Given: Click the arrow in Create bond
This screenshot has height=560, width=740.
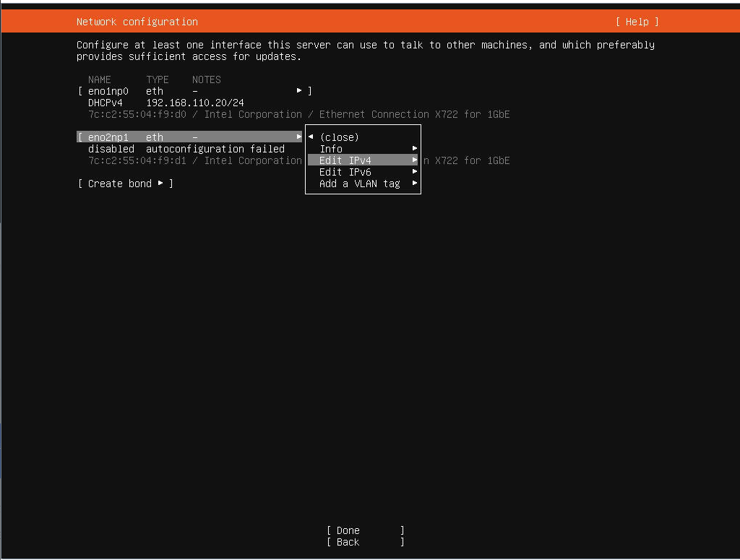Looking at the screenshot, I should (x=160, y=184).
